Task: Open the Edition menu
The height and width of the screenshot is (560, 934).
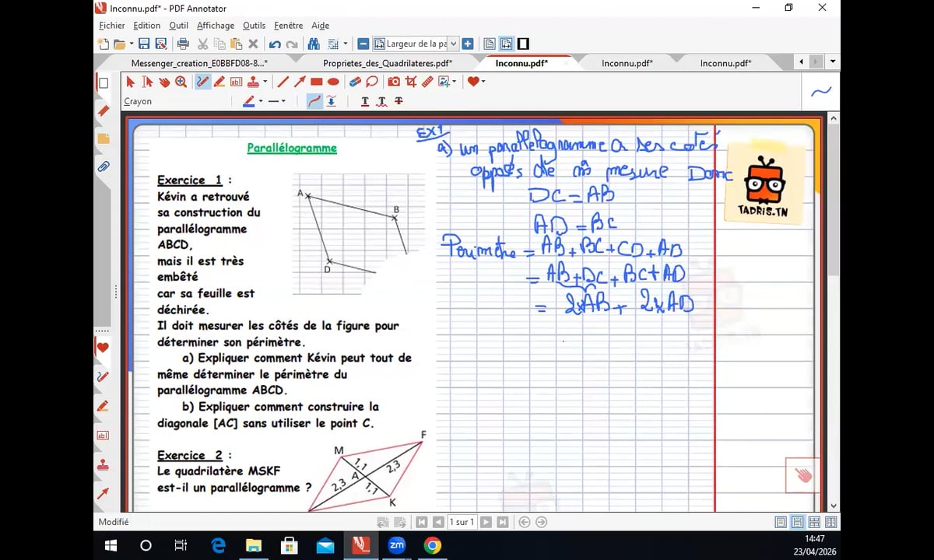Action: 147,26
